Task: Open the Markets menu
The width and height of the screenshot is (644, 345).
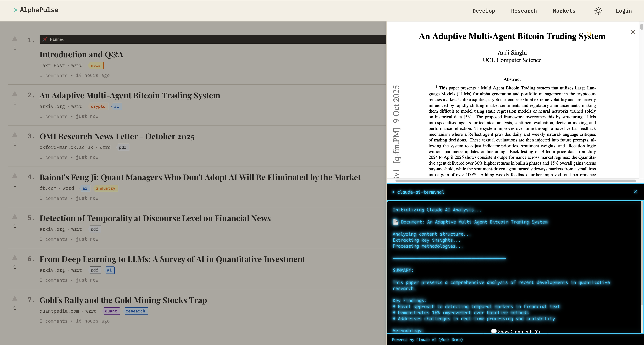Action: pos(564,11)
